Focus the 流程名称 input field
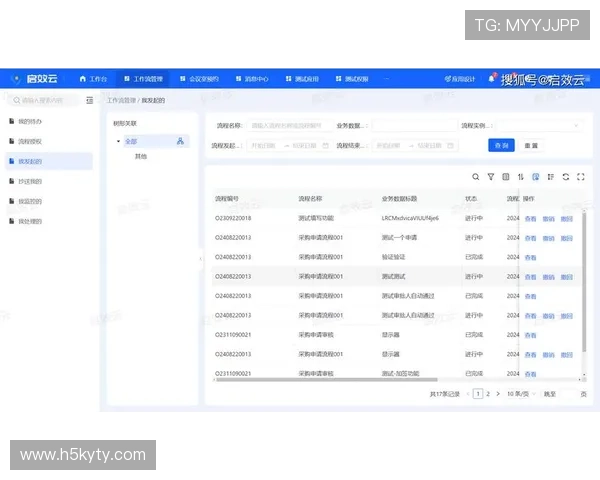This screenshot has height=480, width=600. tap(290, 126)
